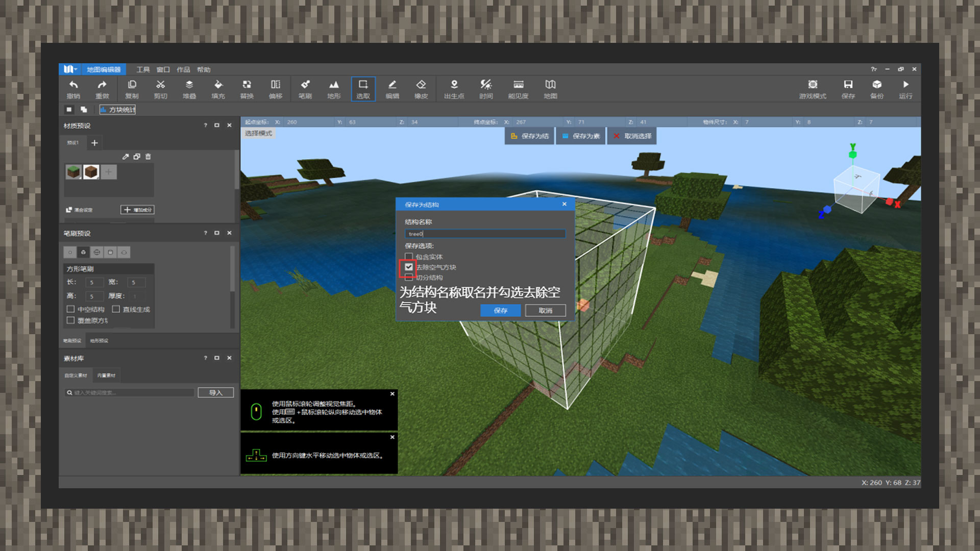This screenshot has height=551, width=980.
Task: Click the trash delete icon in material presets
Action: 148,157
